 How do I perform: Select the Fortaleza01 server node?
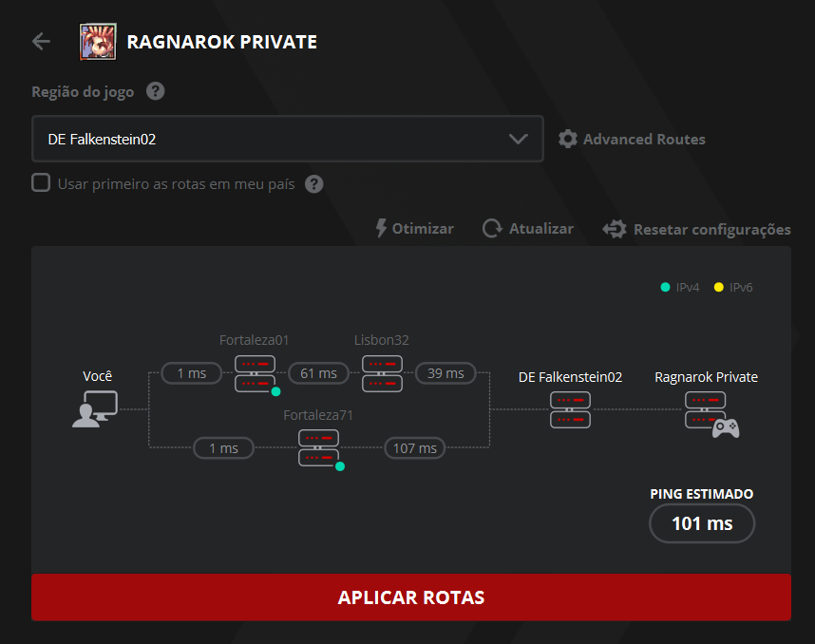coord(255,373)
